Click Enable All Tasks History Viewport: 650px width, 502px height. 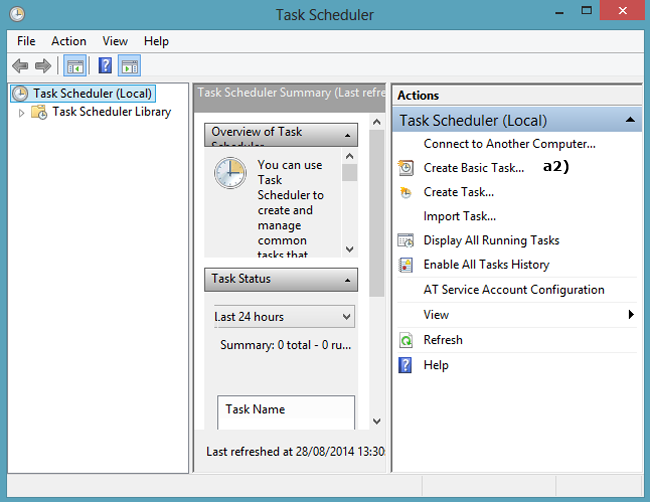486,265
